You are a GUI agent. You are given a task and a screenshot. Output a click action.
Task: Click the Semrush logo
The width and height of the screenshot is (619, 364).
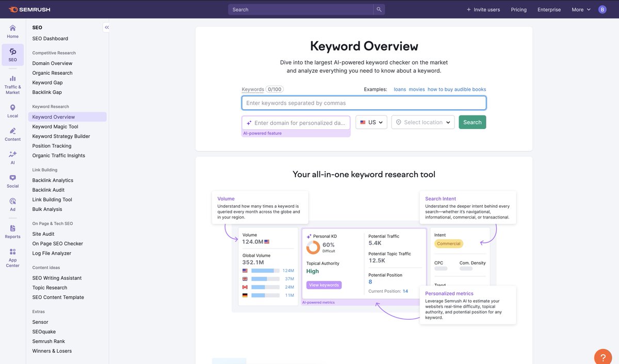29,9
